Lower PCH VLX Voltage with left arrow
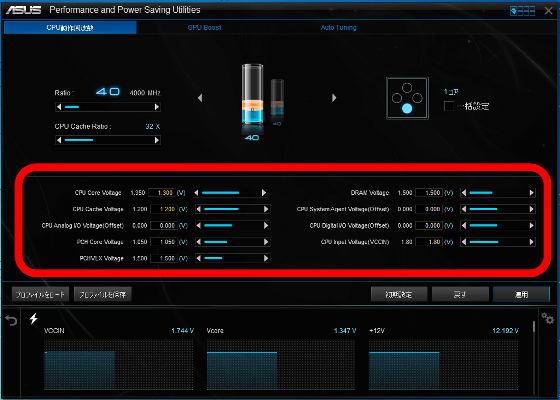 point(199,258)
